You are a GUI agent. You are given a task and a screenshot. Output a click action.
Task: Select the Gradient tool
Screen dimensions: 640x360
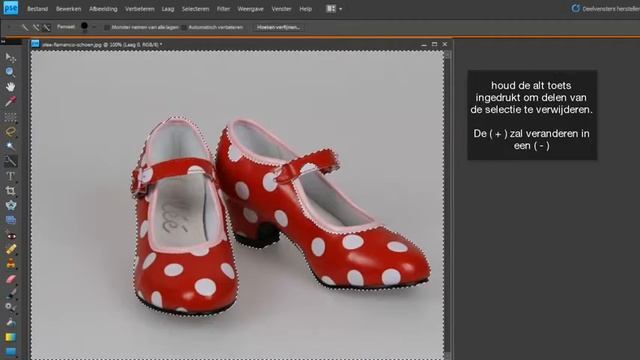tap(10, 337)
